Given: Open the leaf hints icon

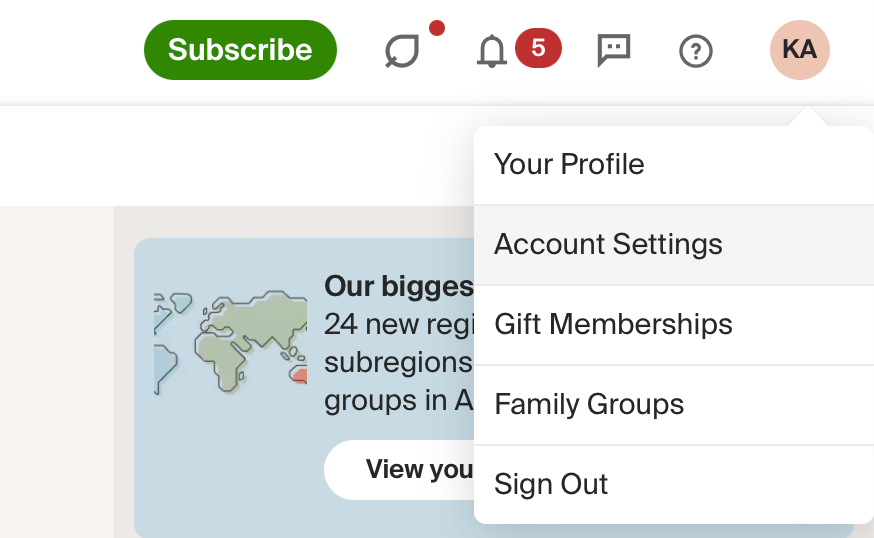Looking at the screenshot, I should 402,51.
